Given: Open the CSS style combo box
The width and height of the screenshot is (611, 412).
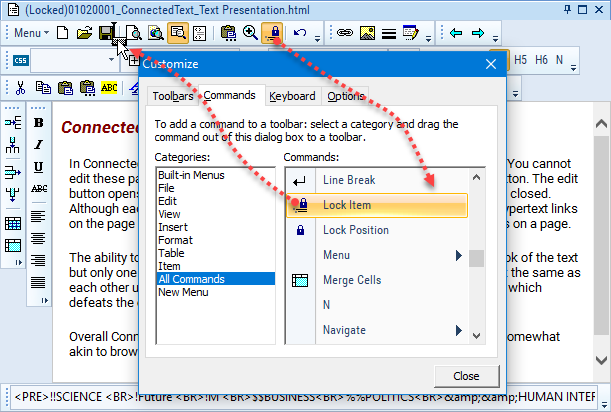Looking at the screenshot, I should coord(73,60).
